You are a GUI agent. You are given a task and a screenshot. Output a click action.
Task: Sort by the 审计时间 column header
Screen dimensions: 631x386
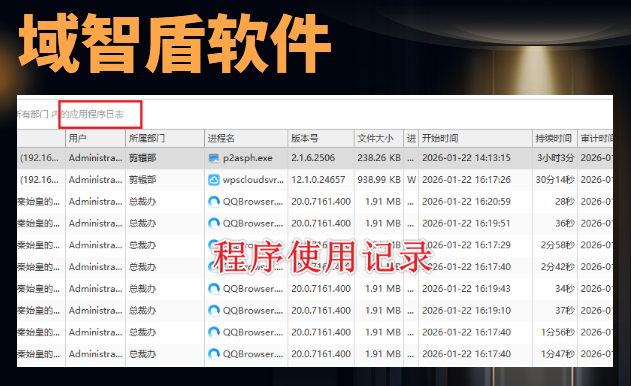point(596,138)
